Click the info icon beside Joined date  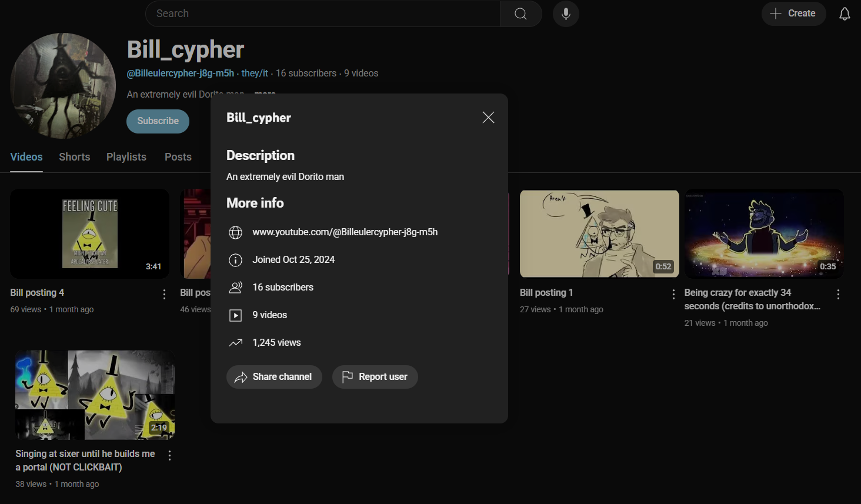click(235, 260)
